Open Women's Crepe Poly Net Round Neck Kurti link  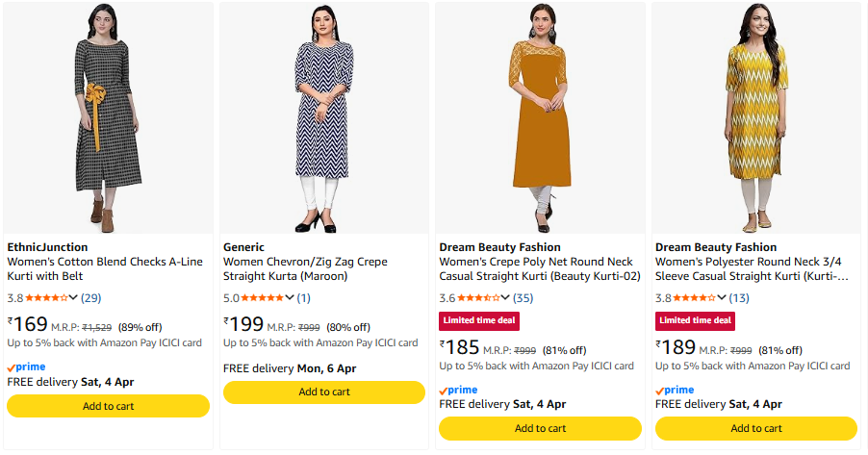tap(537, 268)
